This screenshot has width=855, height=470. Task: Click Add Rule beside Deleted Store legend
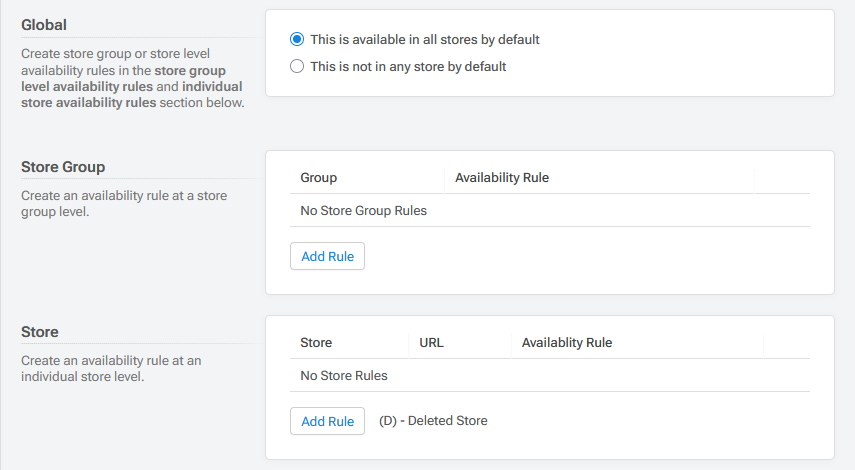327,421
